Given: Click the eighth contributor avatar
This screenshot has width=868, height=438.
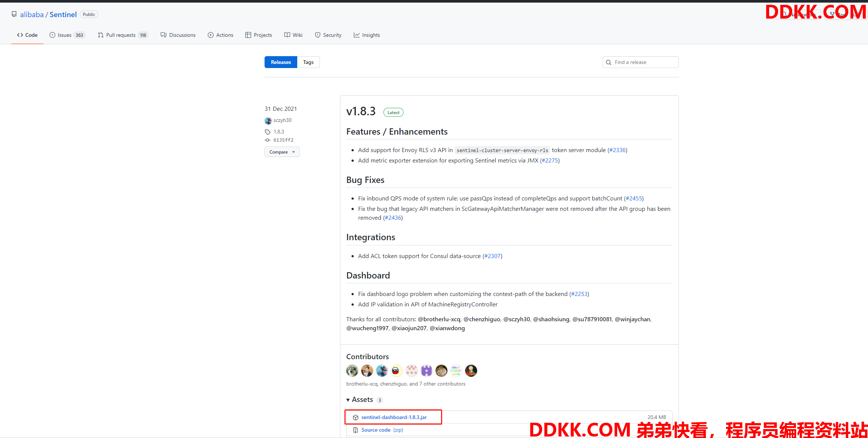Looking at the screenshot, I should [456, 371].
